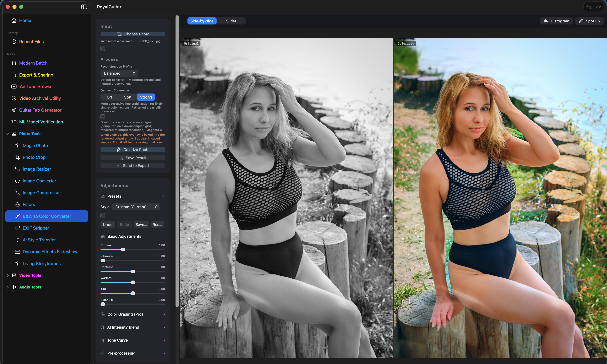Open the Filters icon

[x=17, y=205]
